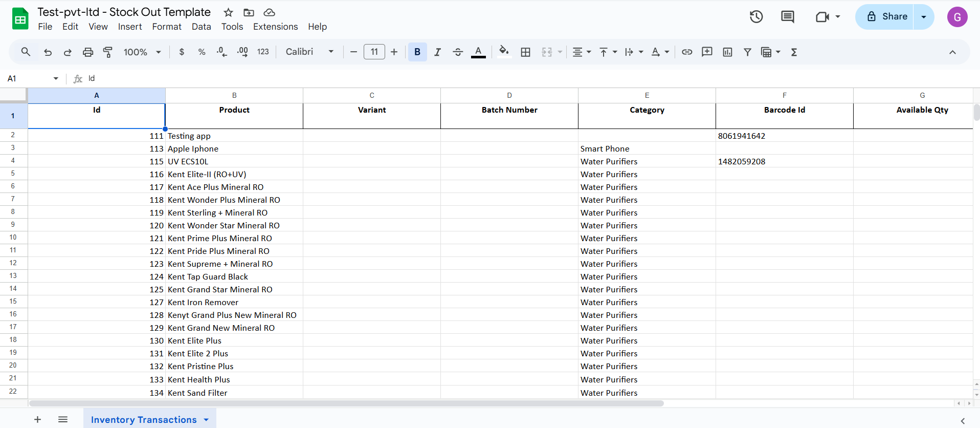The image size is (980, 428).
Task: Decrease decimal places
Action: click(x=222, y=52)
